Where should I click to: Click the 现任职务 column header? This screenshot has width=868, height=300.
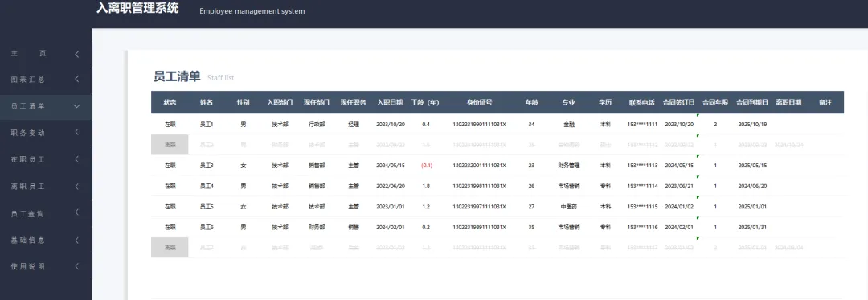(353, 102)
